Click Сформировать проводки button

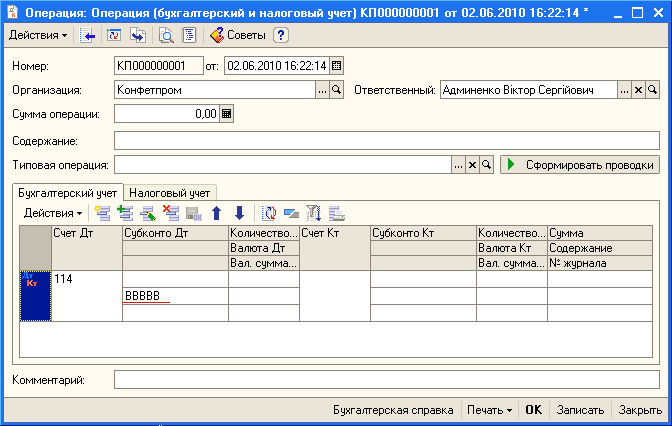580,165
